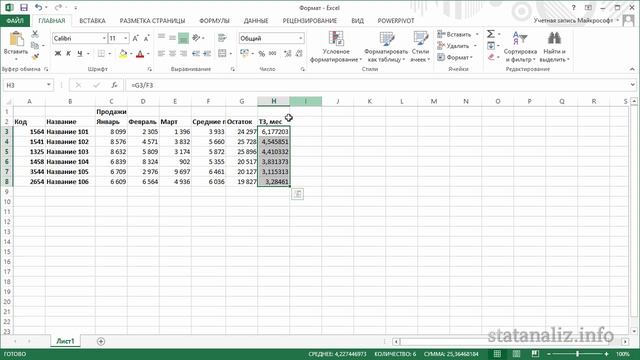
Task: Add a new sheet with plus icon
Action: 101,341
